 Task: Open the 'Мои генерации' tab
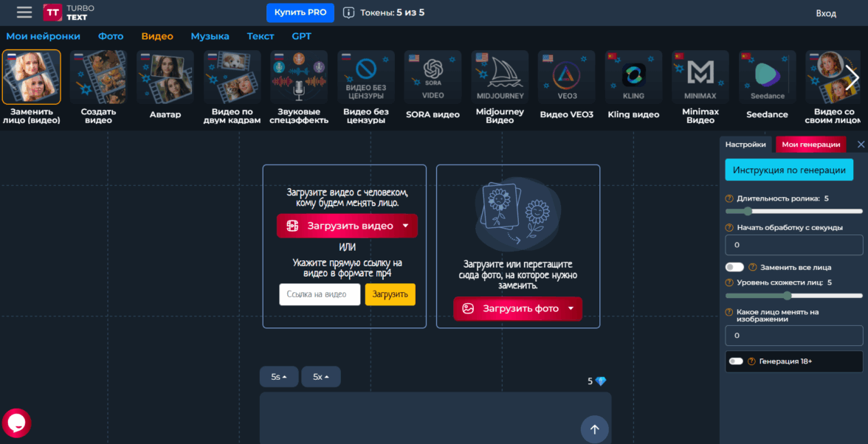pyautogui.click(x=811, y=145)
